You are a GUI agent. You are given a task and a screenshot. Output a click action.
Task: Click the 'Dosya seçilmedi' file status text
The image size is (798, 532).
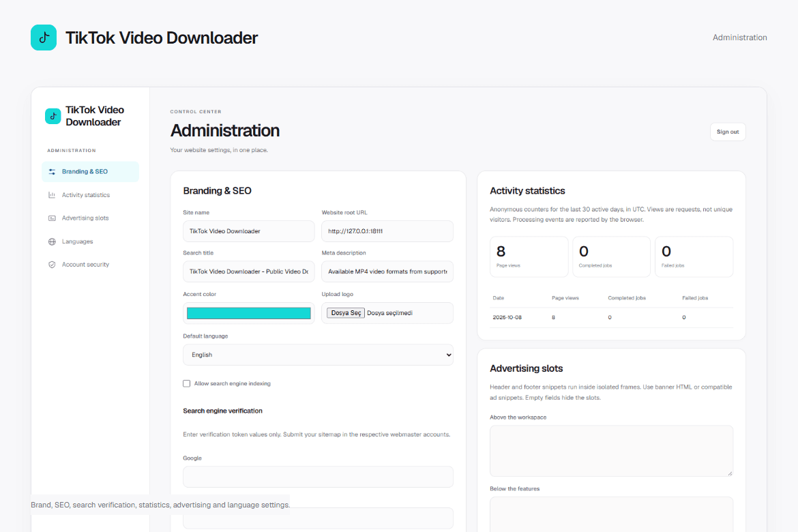pos(389,313)
